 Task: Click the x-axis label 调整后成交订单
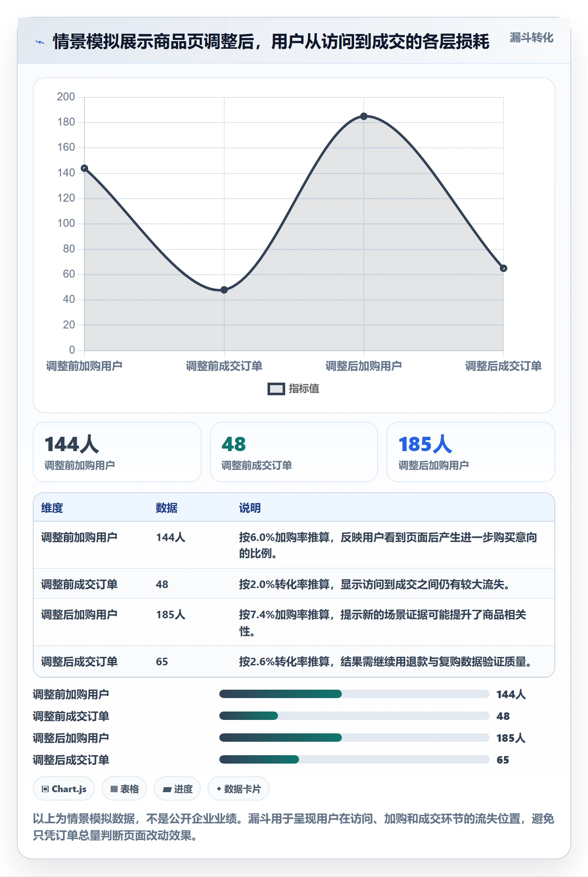point(504,366)
